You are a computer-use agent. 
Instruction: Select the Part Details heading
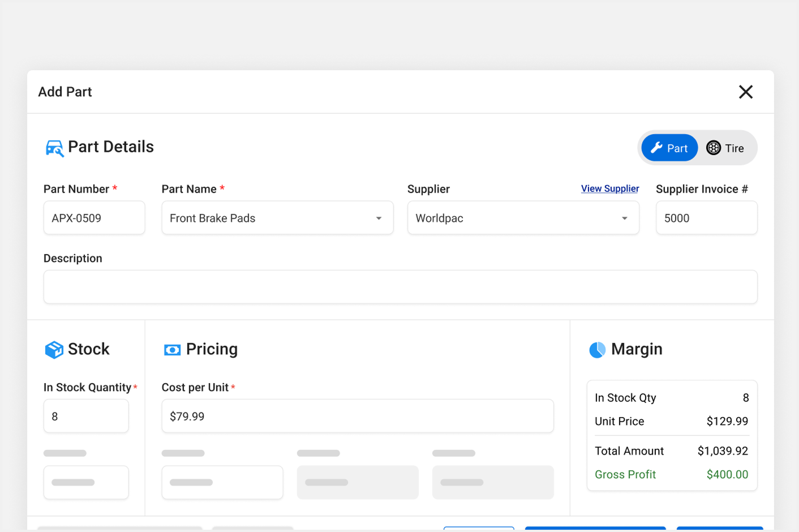click(x=111, y=147)
